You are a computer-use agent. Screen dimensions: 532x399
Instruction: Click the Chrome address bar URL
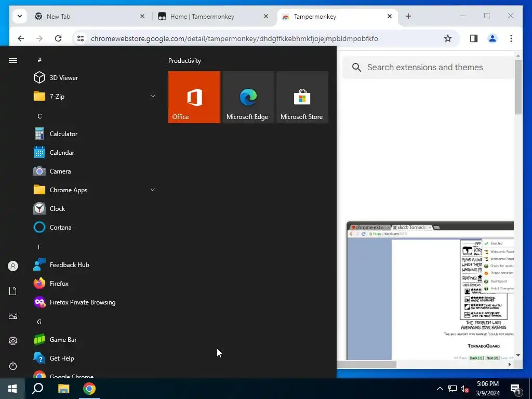(234, 38)
